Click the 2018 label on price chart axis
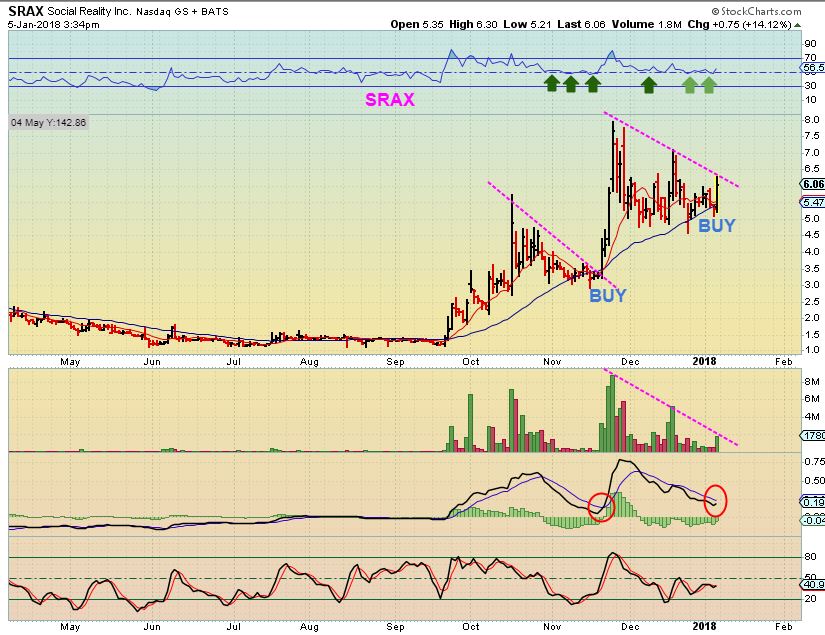This screenshot has height=635, width=825. point(705,361)
